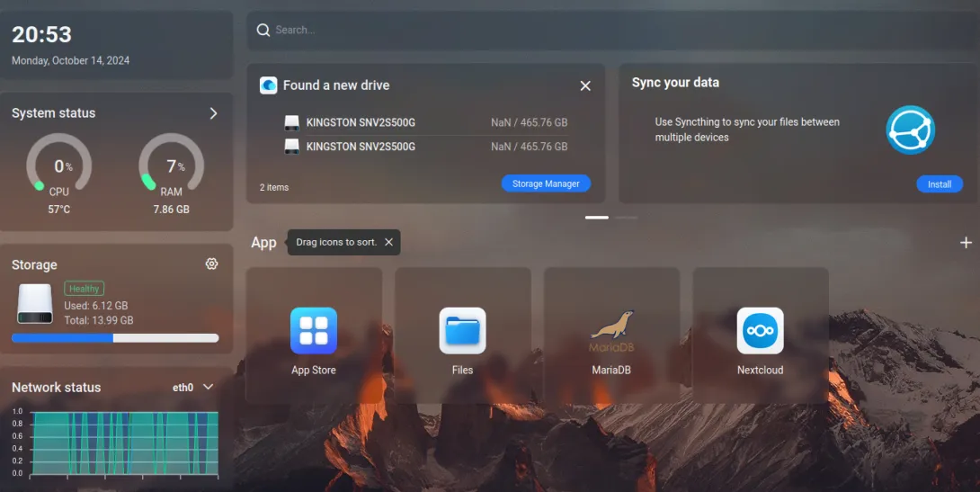Click the storage usage progress bar
The image size is (980, 492).
[115, 338]
